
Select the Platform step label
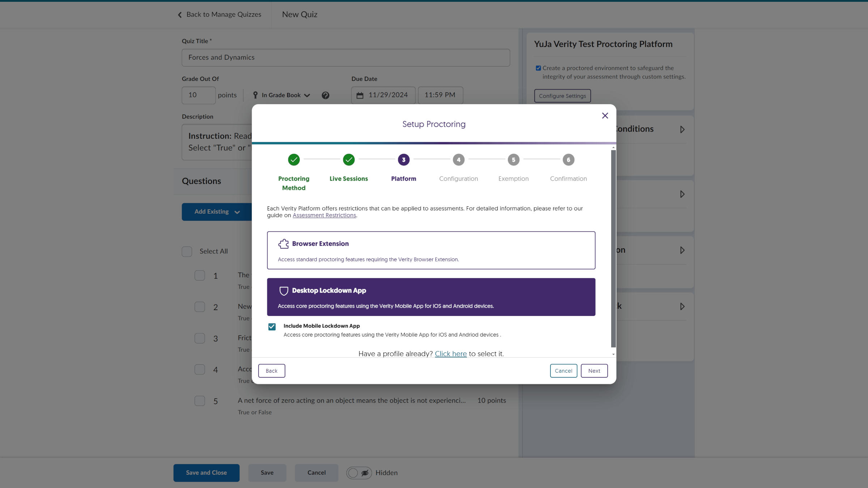click(x=404, y=179)
